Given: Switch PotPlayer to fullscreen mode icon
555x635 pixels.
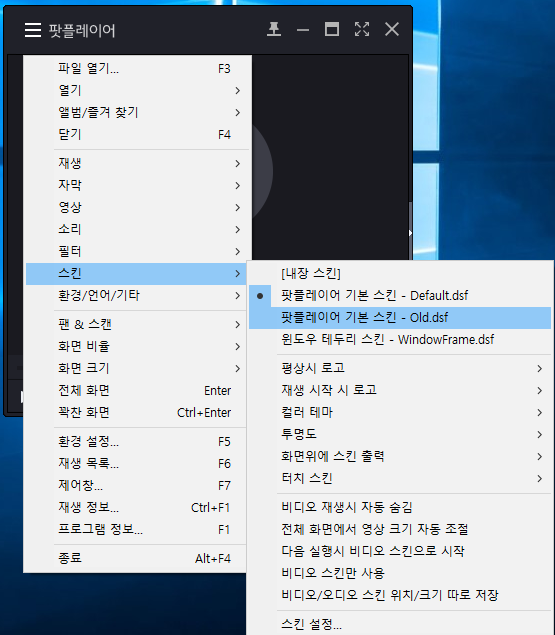Looking at the screenshot, I should click(x=362, y=29).
